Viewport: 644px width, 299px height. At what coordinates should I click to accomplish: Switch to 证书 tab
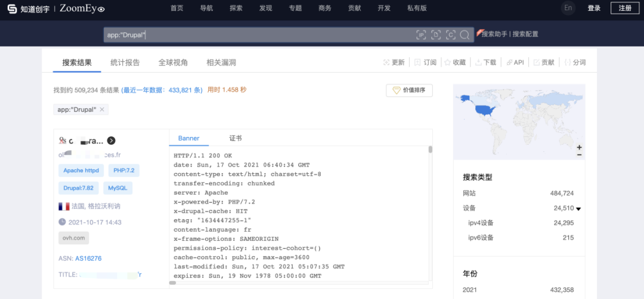(236, 138)
